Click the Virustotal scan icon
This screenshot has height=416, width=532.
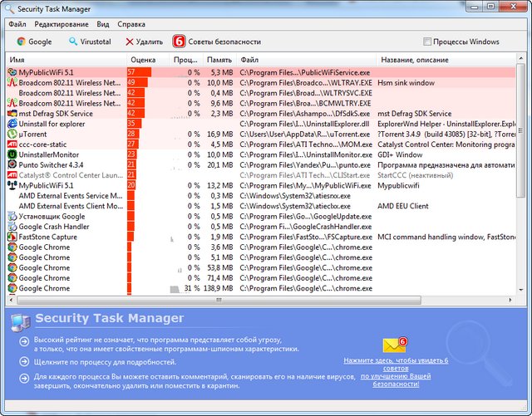click(x=74, y=42)
